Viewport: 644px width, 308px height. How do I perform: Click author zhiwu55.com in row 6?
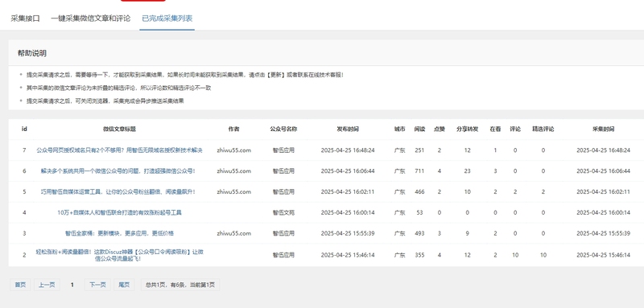pos(233,171)
